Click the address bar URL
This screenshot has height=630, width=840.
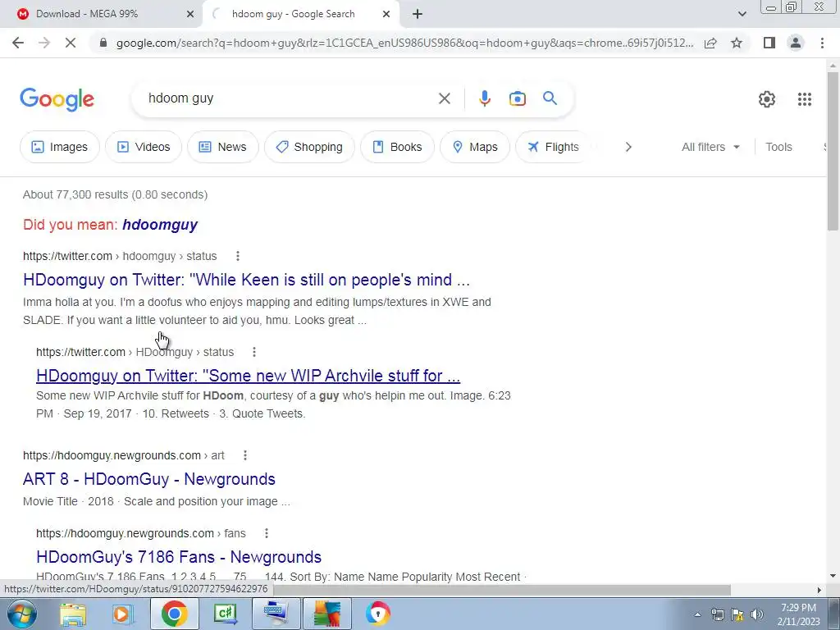click(404, 43)
